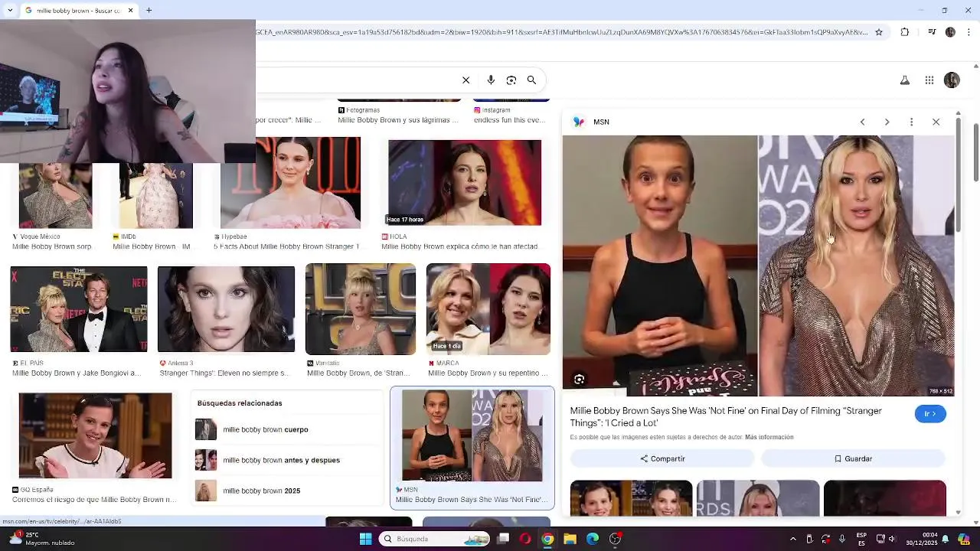
Task: Show the next image in the preview panel
Action: coord(887,122)
